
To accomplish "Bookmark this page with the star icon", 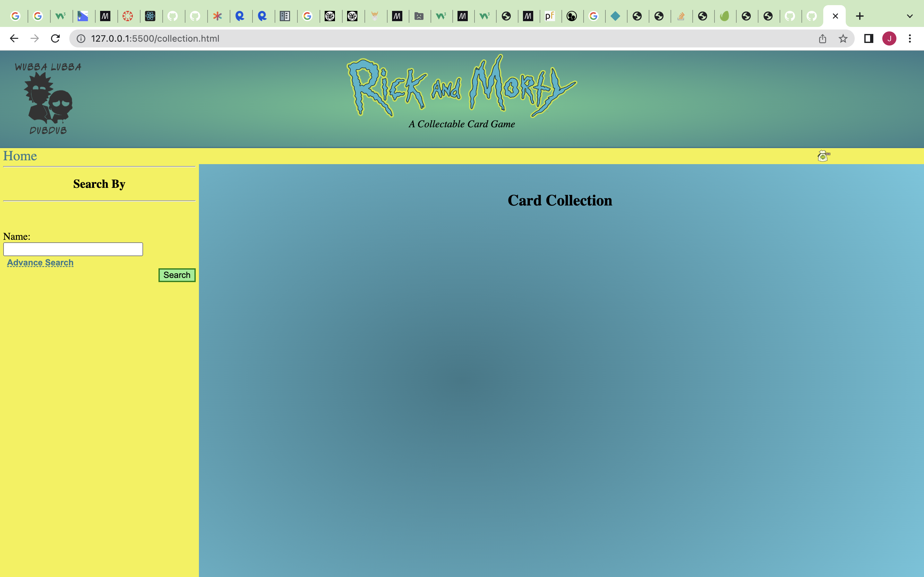I will (x=843, y=38).
